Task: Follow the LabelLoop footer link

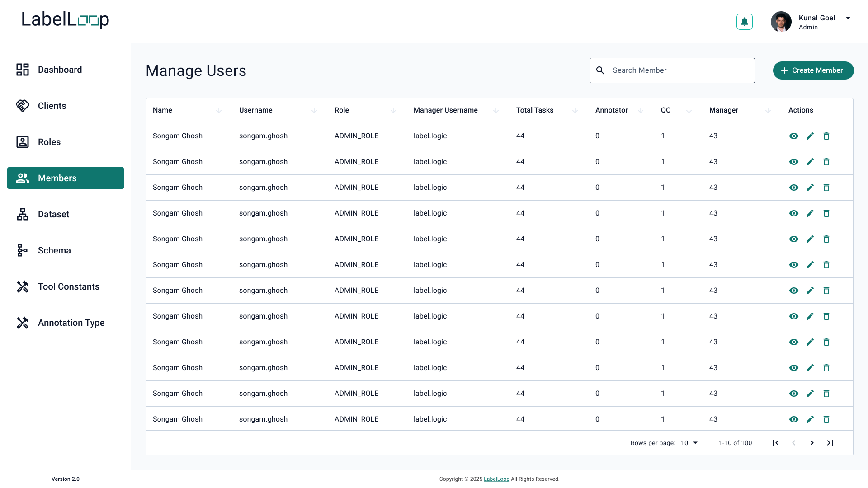Action: [496, 479]
